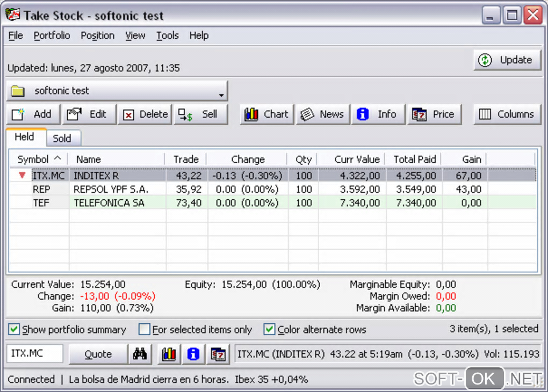Click the 35,92 trade price cell
This screenshot has height=392, width=548.
click(x=187, y=190)
